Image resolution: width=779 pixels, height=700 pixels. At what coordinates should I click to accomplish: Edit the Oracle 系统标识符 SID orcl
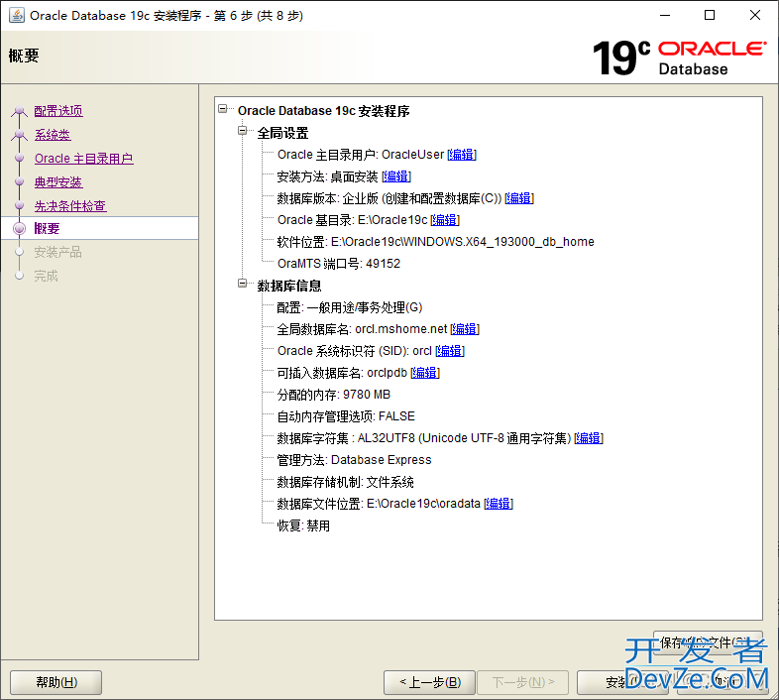(450, 351)
